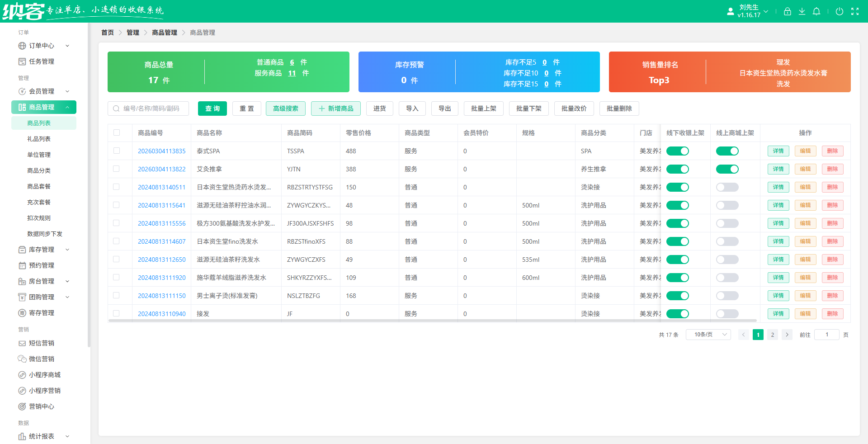Select the 库存管理 inventory icon
Viewport: 868px width, 444px height.
tap(22, 249)
